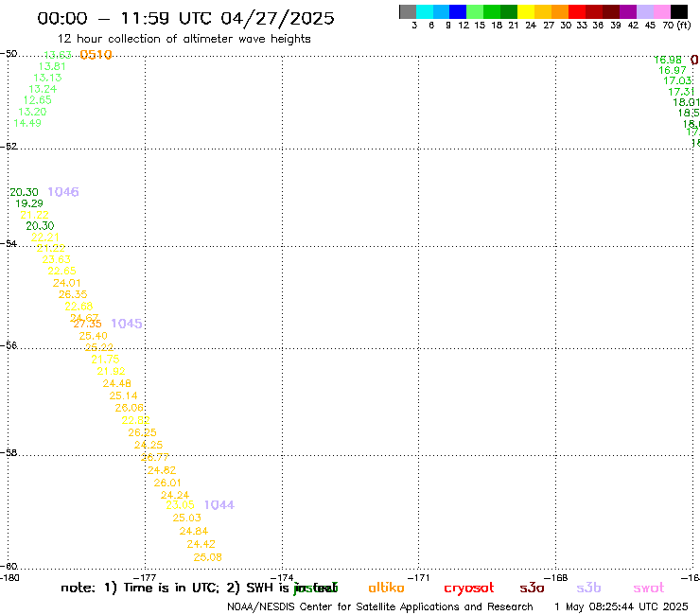Click the wave height value 21.75
The width and height of the screenshot is (700, 615).
105,360
